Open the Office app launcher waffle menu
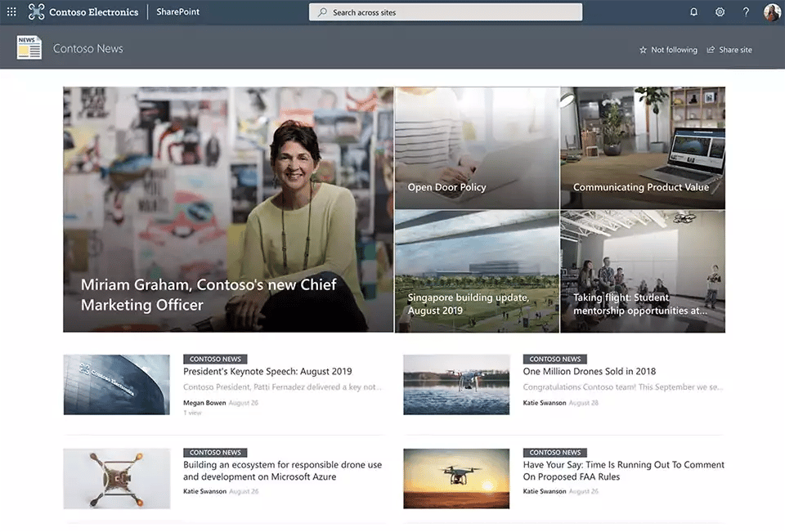The width and height of the screenshot is (785, 532). pyautogui.click(x=11, y=11)
